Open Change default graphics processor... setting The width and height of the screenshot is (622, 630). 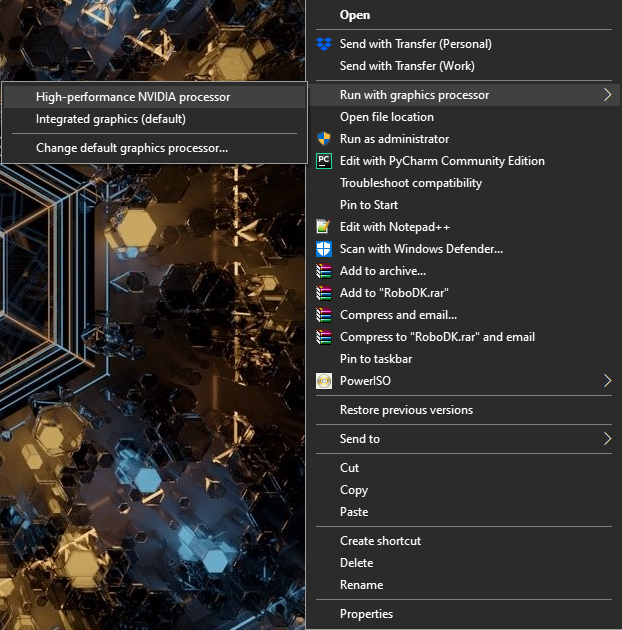(132, 148)
